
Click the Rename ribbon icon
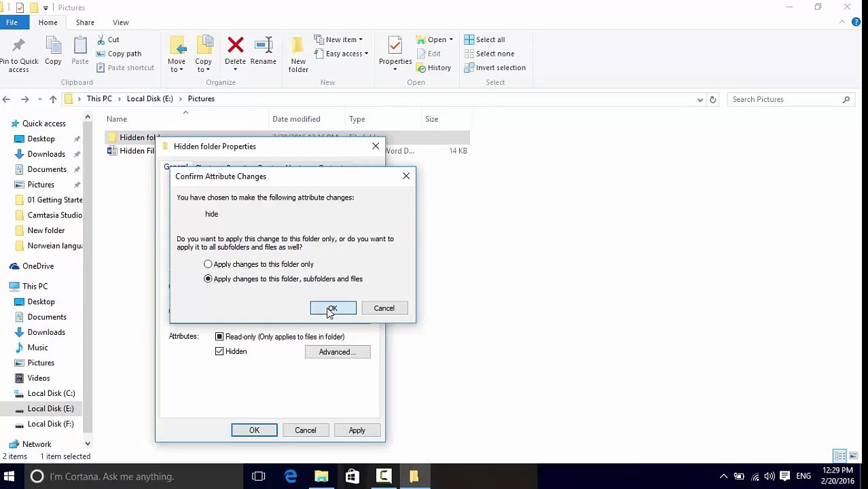264,46
